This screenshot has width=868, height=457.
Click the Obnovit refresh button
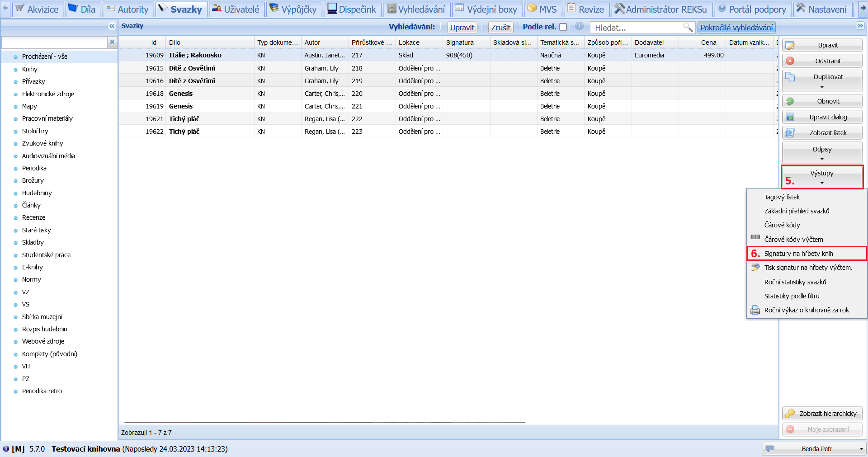coord(822,101)
